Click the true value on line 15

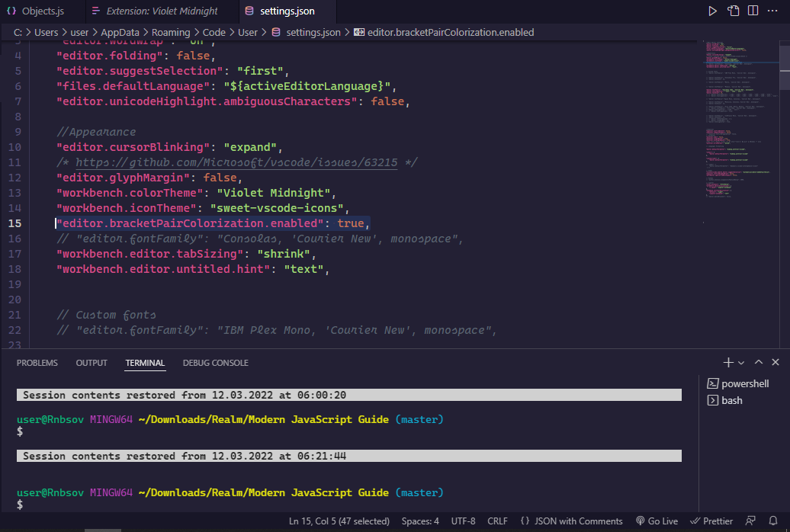pos(351,223)
